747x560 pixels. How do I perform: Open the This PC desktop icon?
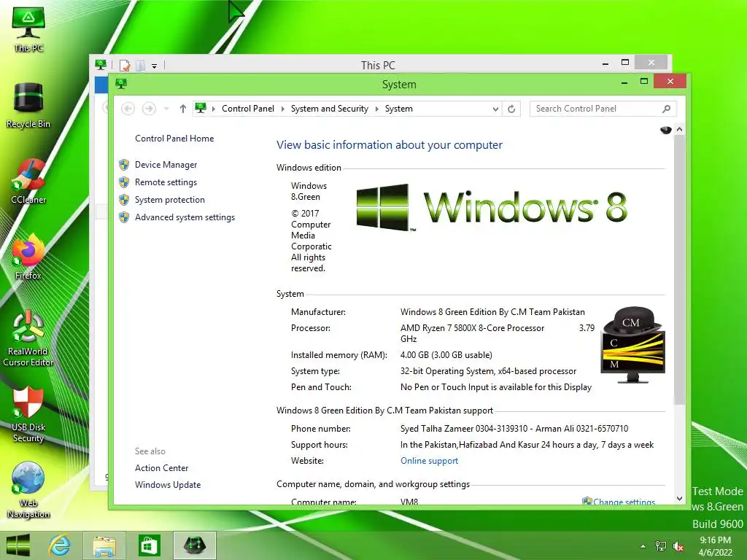pos(28,29)
